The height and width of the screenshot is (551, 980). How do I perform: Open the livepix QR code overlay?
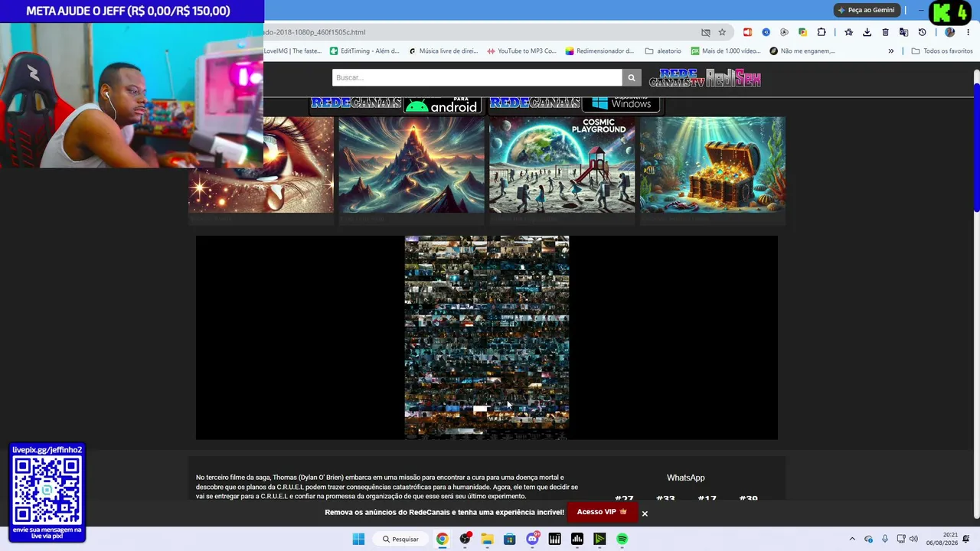[x=47, y=491]
